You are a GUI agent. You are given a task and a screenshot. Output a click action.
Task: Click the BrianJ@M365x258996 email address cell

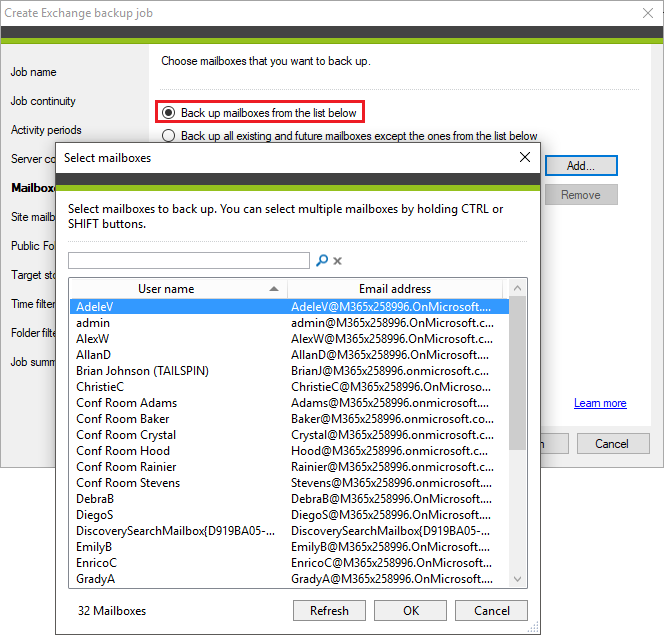tap(390, 371)
